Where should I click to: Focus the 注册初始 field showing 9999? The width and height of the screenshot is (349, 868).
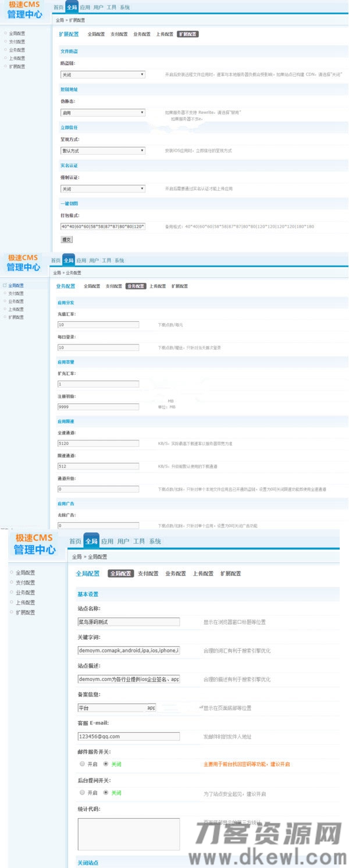click(98, 407)
